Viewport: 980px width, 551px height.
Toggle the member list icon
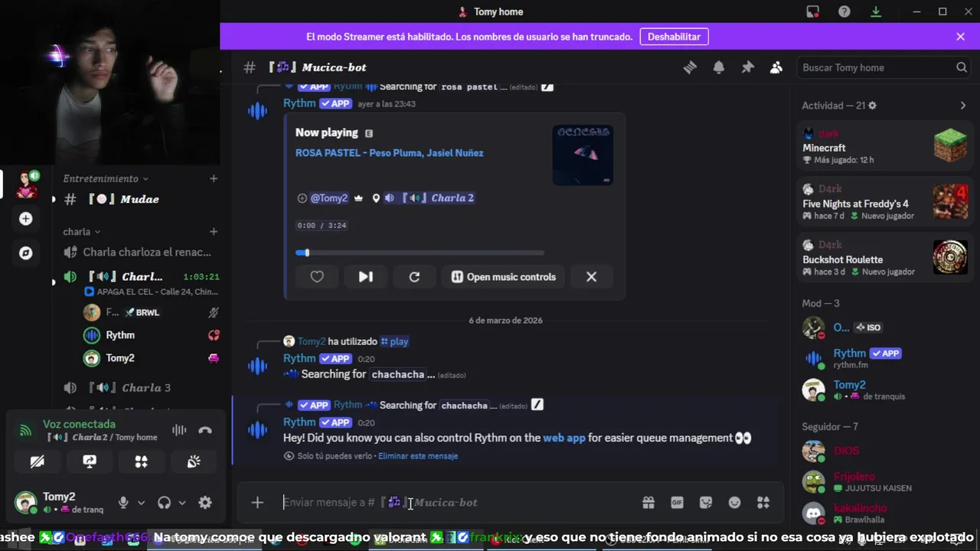[776, 67]
